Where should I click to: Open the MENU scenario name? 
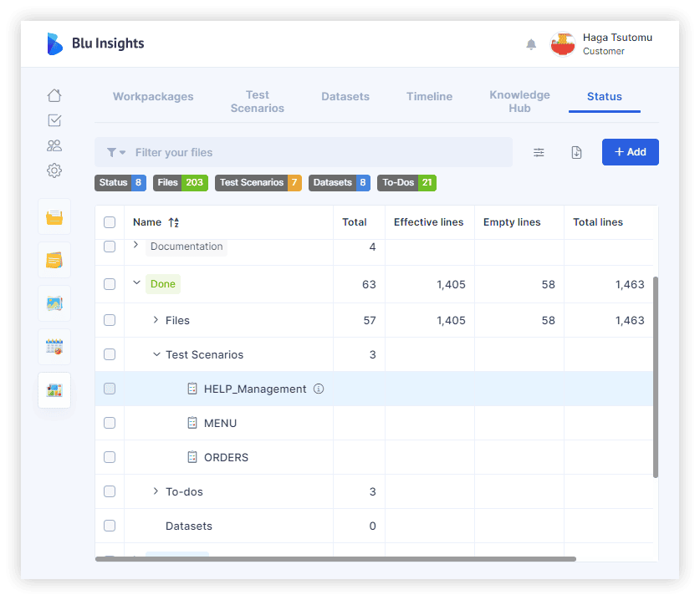(x=220, y=423)
